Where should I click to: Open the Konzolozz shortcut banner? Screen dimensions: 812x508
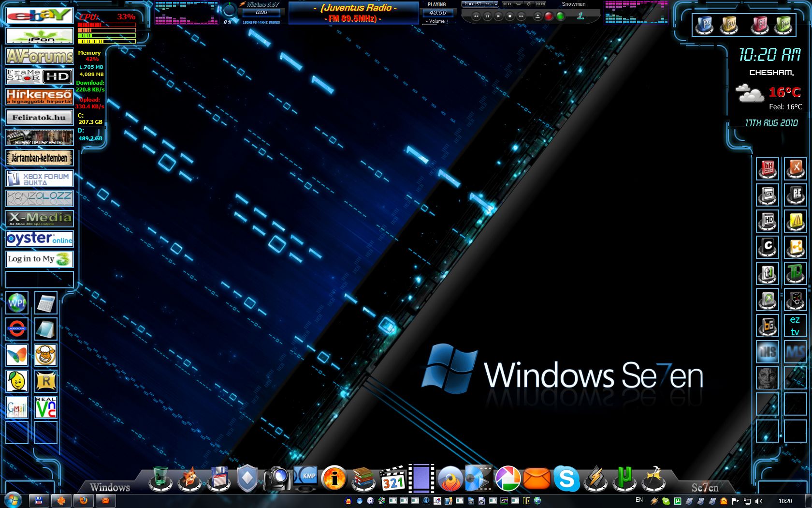(40, 198)
